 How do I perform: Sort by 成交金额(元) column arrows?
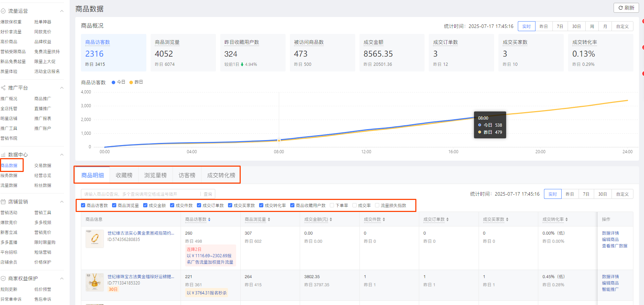click(x=331, y=220)
